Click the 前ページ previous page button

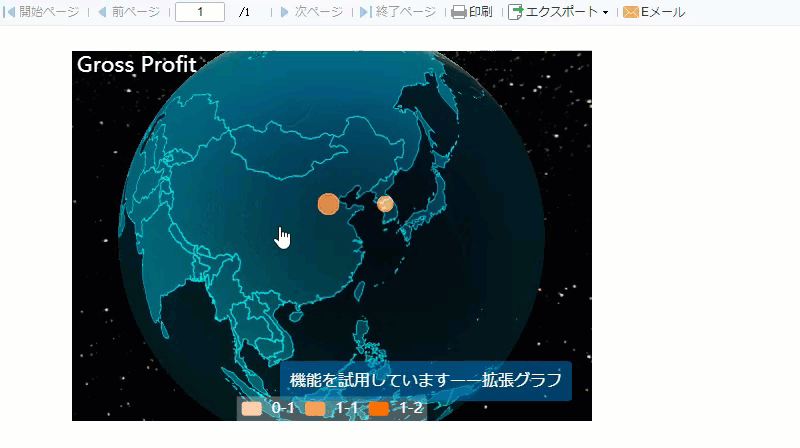tap(129, 12)
